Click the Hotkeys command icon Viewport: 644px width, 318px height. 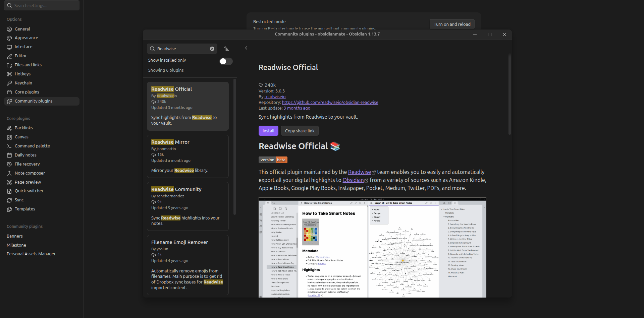pos(9,74)
